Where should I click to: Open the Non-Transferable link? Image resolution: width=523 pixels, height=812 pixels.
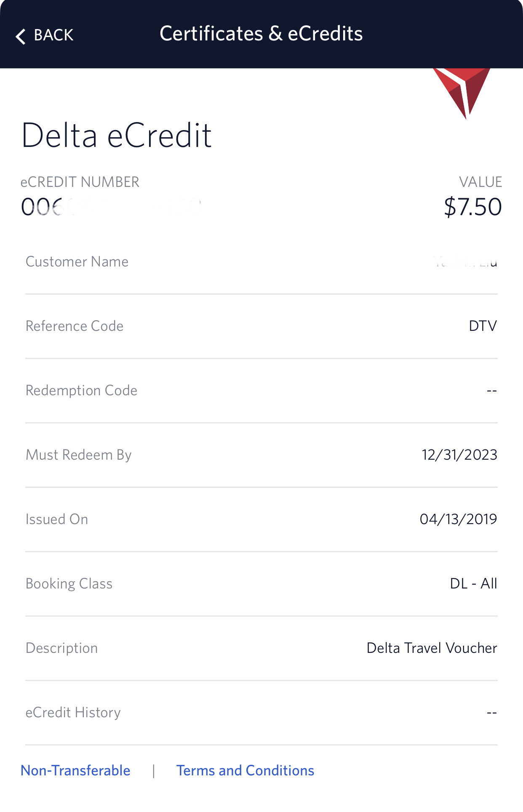point(75,770)
